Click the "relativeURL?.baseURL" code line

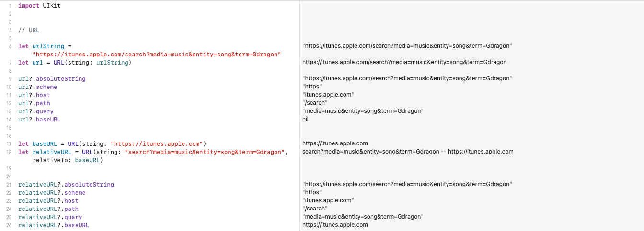point(54,225)
